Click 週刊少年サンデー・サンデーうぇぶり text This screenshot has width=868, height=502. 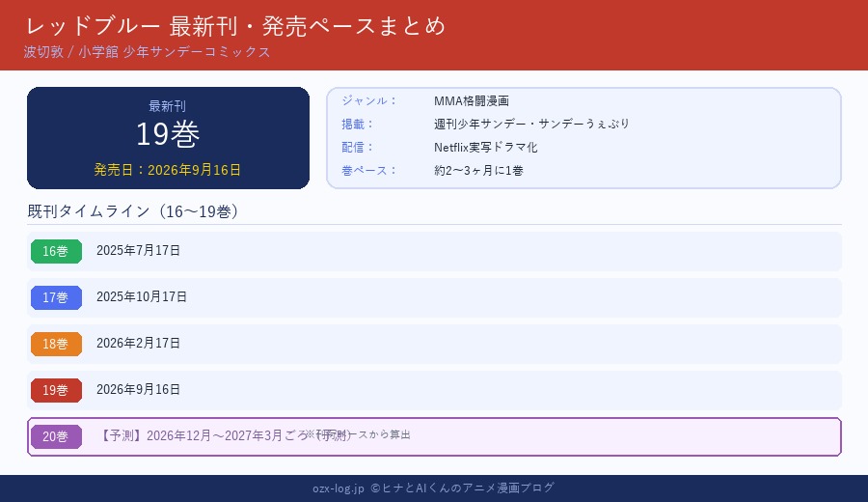click(x=531, y=125)
